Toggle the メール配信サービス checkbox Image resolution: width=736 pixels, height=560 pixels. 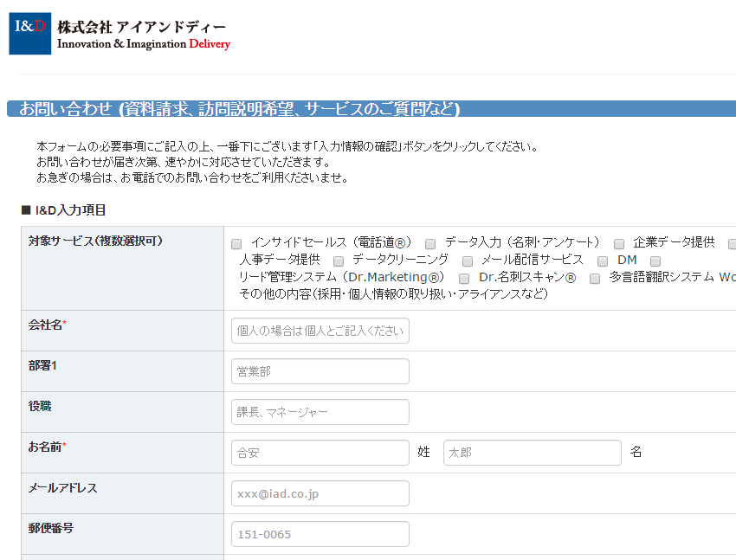point(468,261)
